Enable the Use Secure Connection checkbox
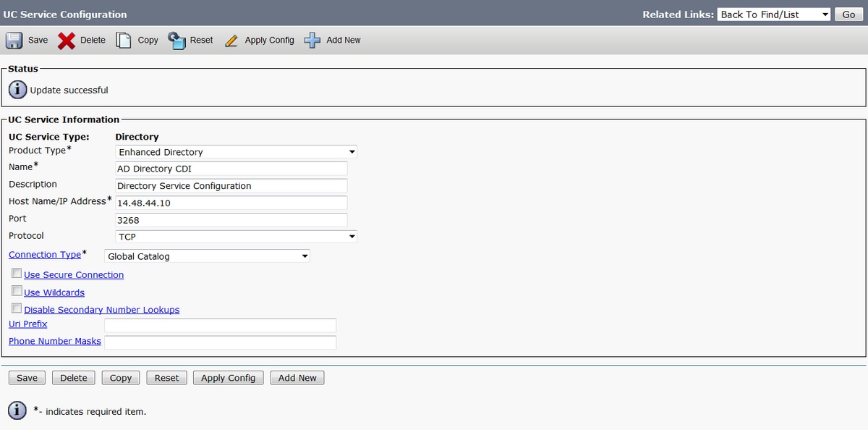The image size is (868, 430). (17, 274)
